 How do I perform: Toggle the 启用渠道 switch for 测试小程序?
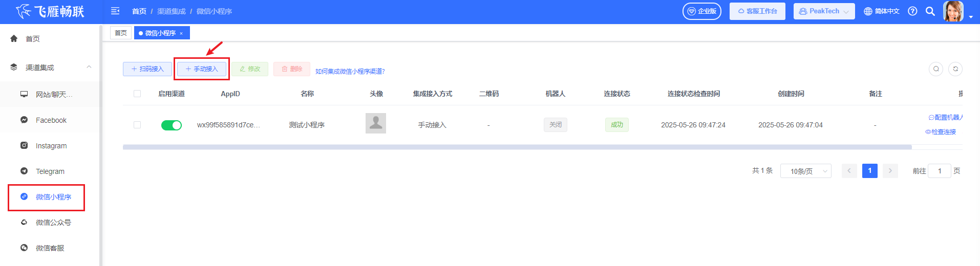172,125
